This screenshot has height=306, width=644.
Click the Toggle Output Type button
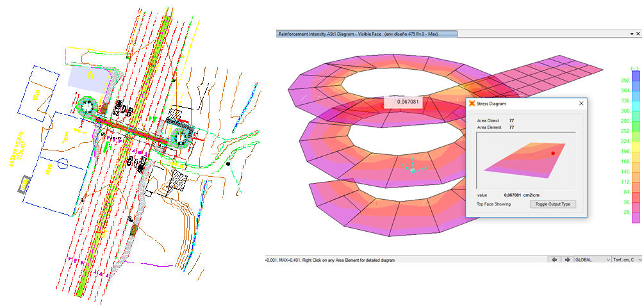point(553,204)
